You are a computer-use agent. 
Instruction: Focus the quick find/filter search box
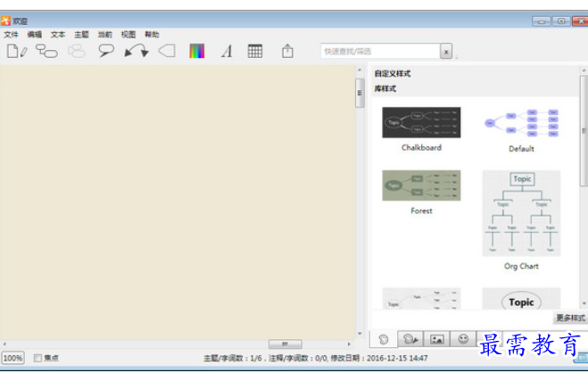(x=380, y=52)
